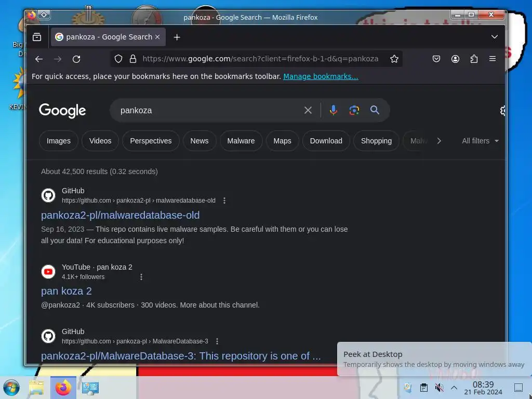Click the result count 'About 42,500 results'
The width and height of the screenshot is (532, 399).
[x=74, y=171]
